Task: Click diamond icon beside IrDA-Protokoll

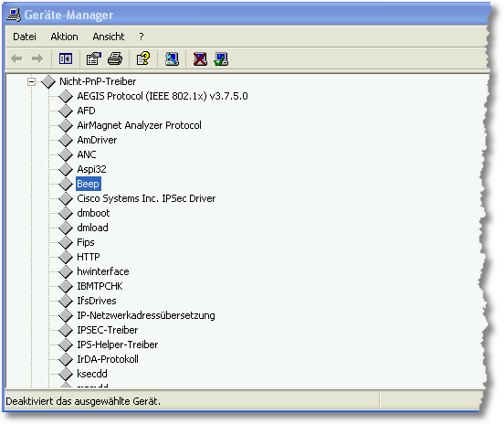Action: tap(66, 359)
